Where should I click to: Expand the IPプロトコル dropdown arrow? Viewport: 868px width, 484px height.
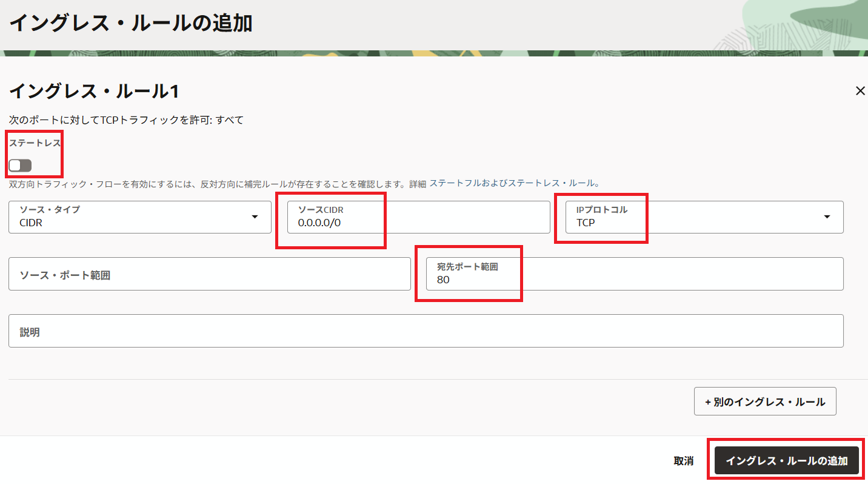(x=827, y=217)
